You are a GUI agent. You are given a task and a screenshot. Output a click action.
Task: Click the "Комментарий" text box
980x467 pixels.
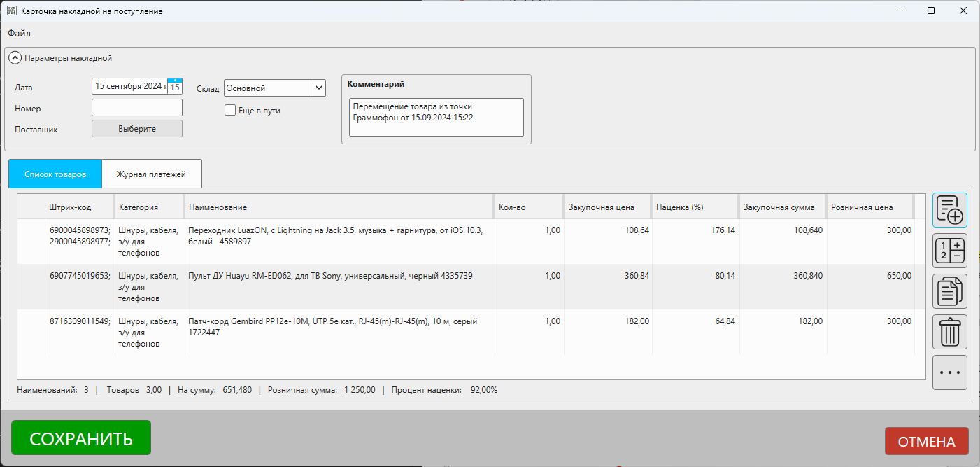tap(436, 117)
